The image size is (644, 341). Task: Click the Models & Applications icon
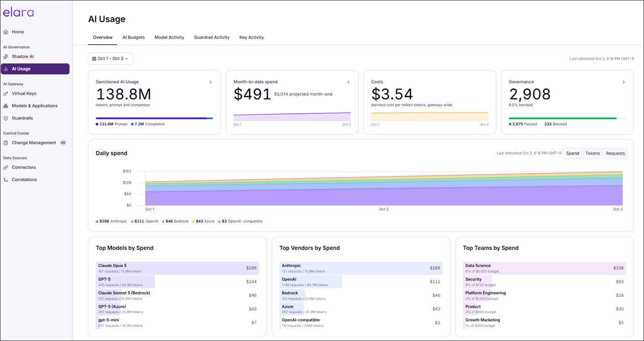tap(6, 106)
